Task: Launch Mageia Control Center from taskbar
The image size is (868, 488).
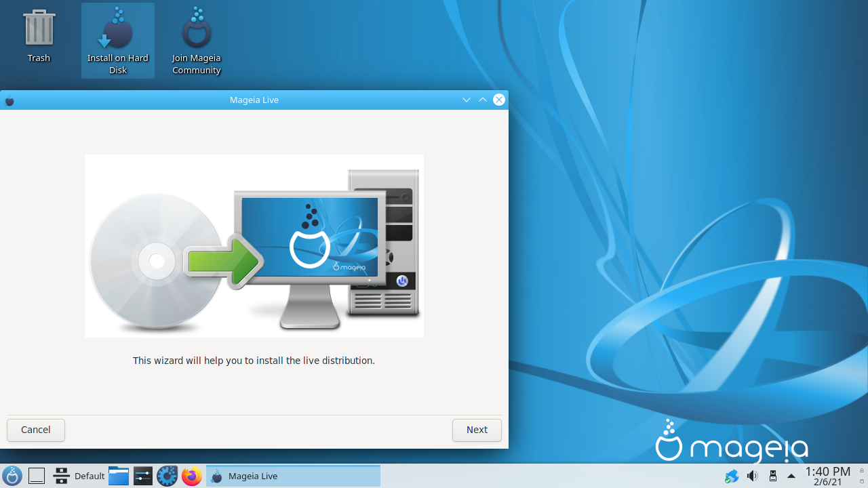Action: [167, 476]
